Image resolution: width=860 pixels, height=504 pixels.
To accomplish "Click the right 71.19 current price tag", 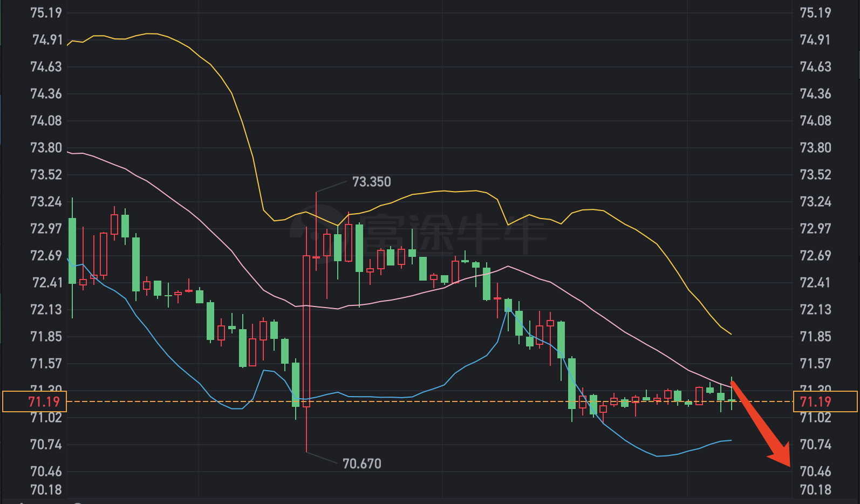I will pos(824,401).
